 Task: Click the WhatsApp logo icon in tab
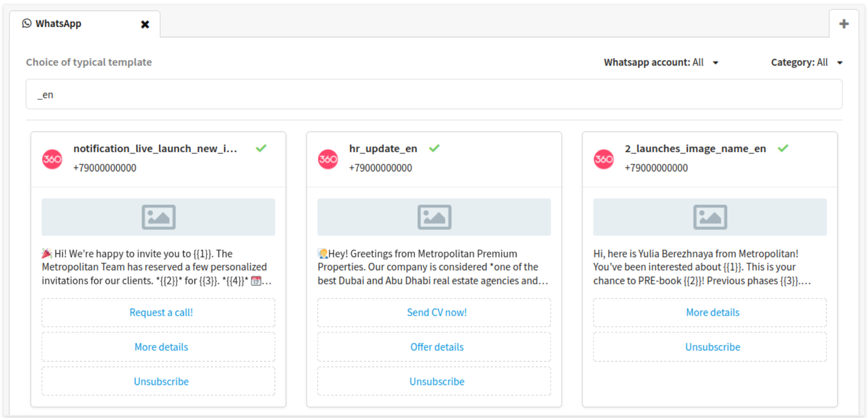pos(27,23)
